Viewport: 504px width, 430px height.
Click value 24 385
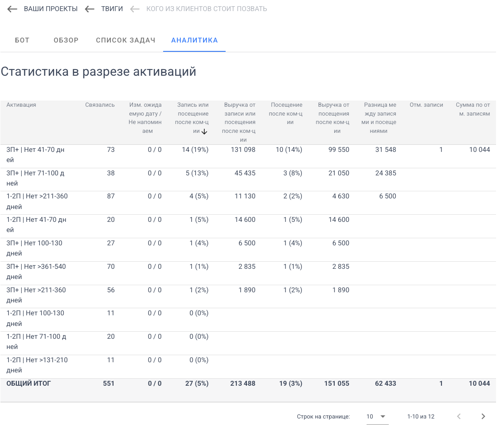386,173
